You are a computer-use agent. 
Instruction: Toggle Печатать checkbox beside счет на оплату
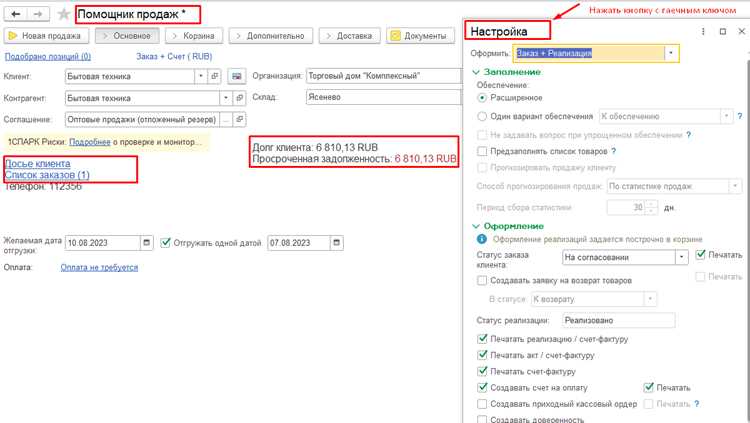click(648, 388)
